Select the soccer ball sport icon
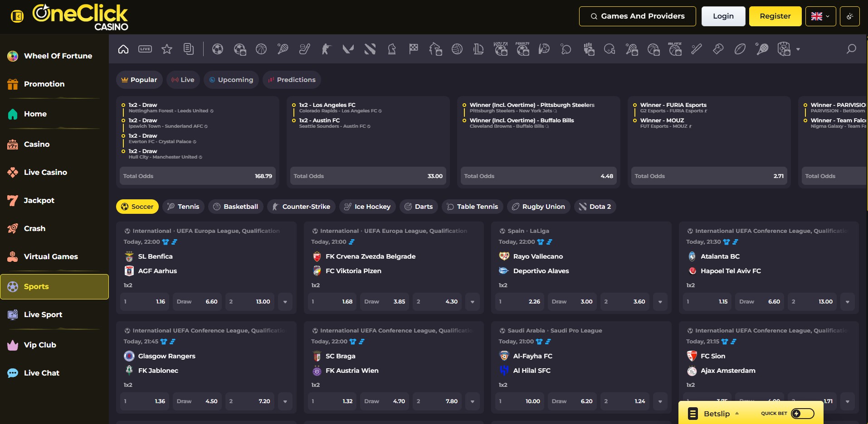This screenshot has height=424, width=868. tap(218, 49)
